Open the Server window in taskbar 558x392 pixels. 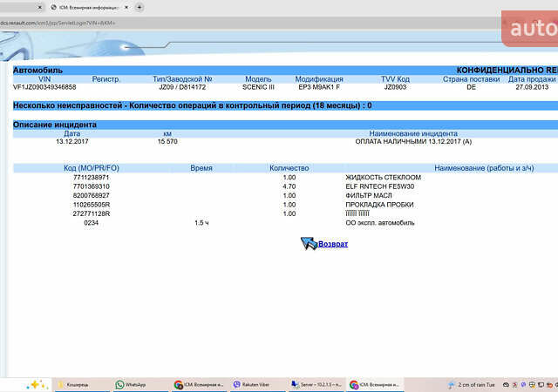[314, 384]
